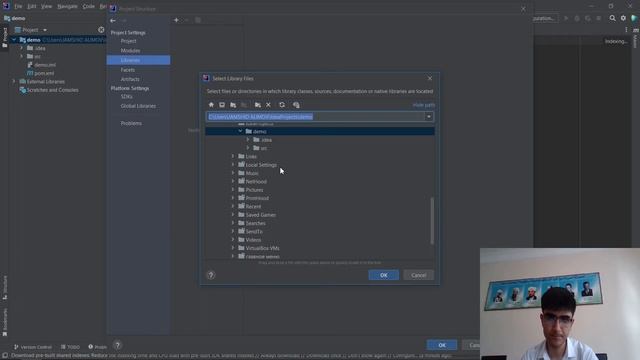Expand NetHood folder

(x=233, y=181)
